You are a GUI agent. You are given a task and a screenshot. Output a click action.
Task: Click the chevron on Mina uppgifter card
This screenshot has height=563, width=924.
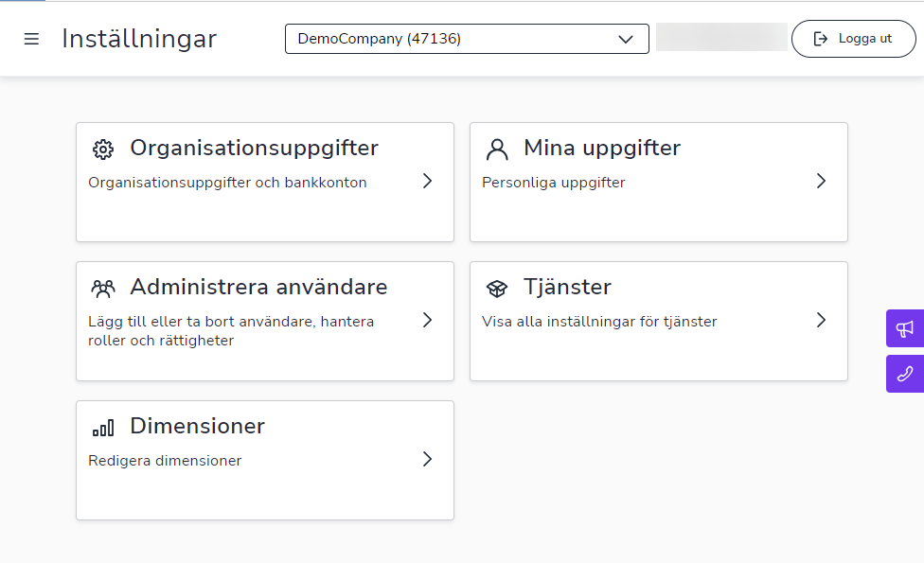click(822, 181)
